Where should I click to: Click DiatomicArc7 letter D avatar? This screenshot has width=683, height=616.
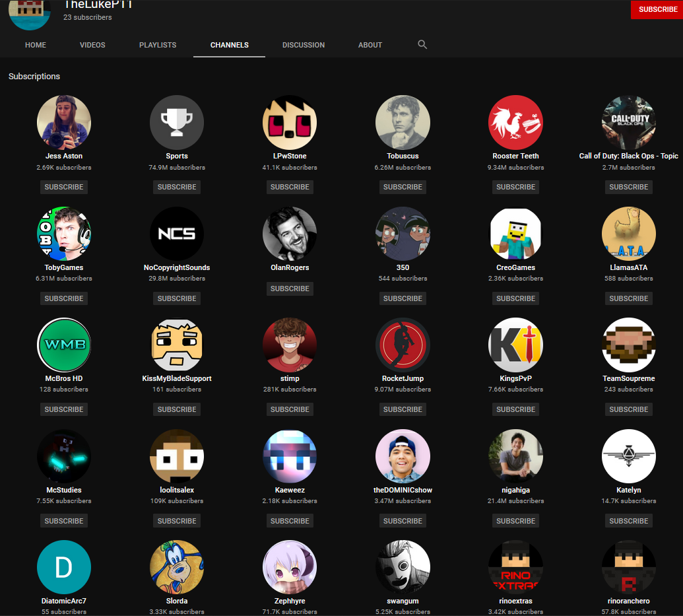64,567
